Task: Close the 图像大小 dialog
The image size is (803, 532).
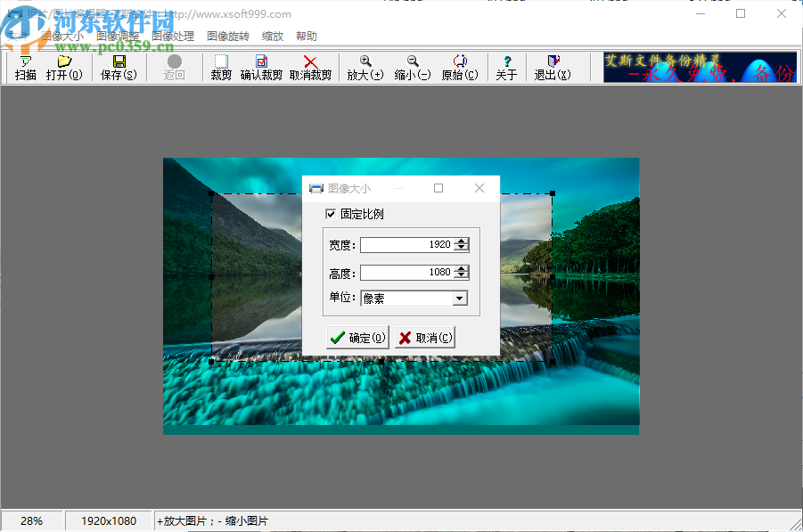Action: (479, 188)
